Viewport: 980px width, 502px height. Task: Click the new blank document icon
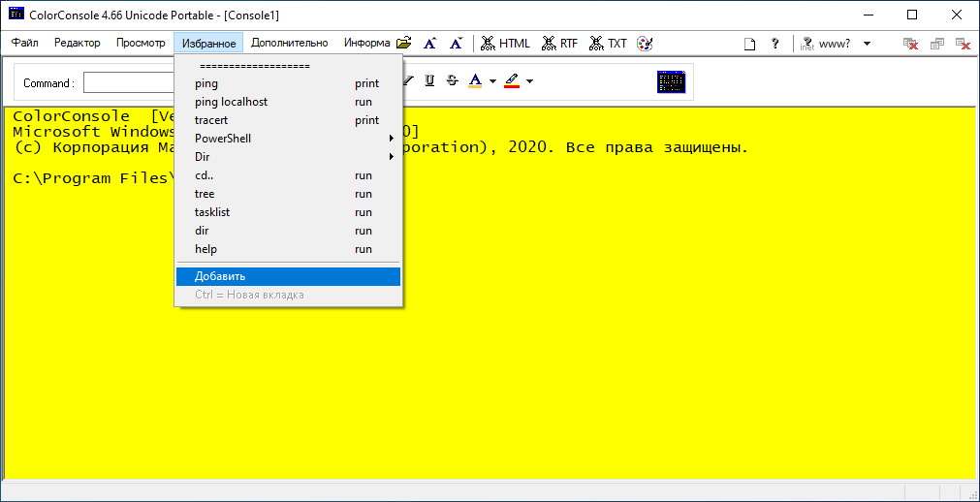[749, 44]
